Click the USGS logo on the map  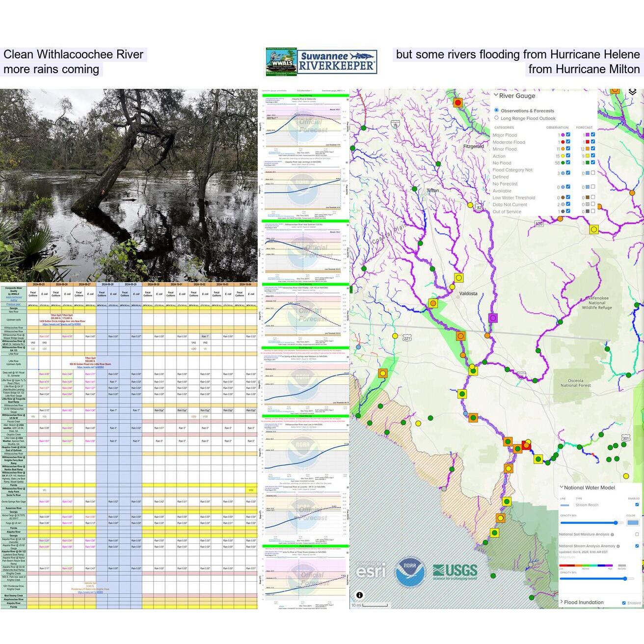coord(455,572)
